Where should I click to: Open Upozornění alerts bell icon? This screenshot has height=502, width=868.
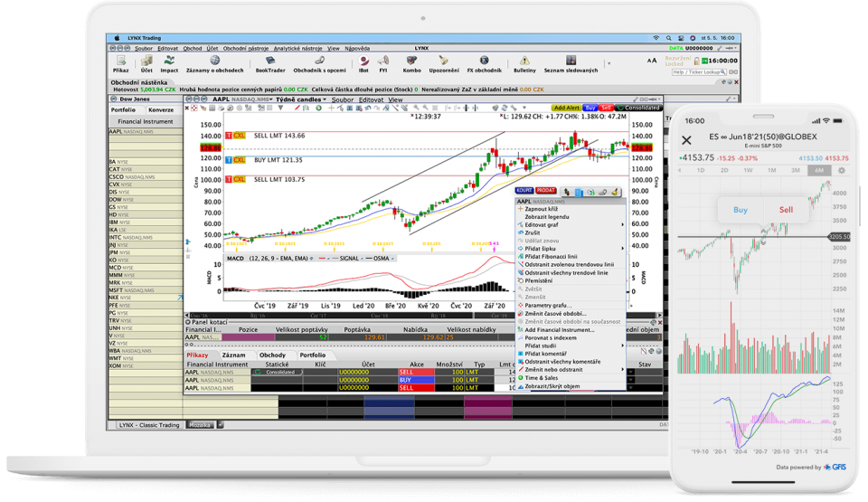444,63
